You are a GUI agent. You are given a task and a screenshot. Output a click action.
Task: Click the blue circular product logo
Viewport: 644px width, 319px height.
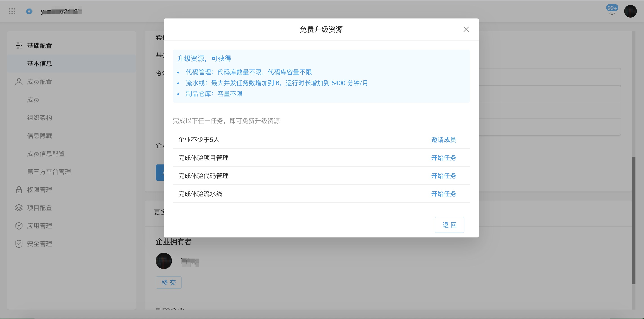click(29, 11)
